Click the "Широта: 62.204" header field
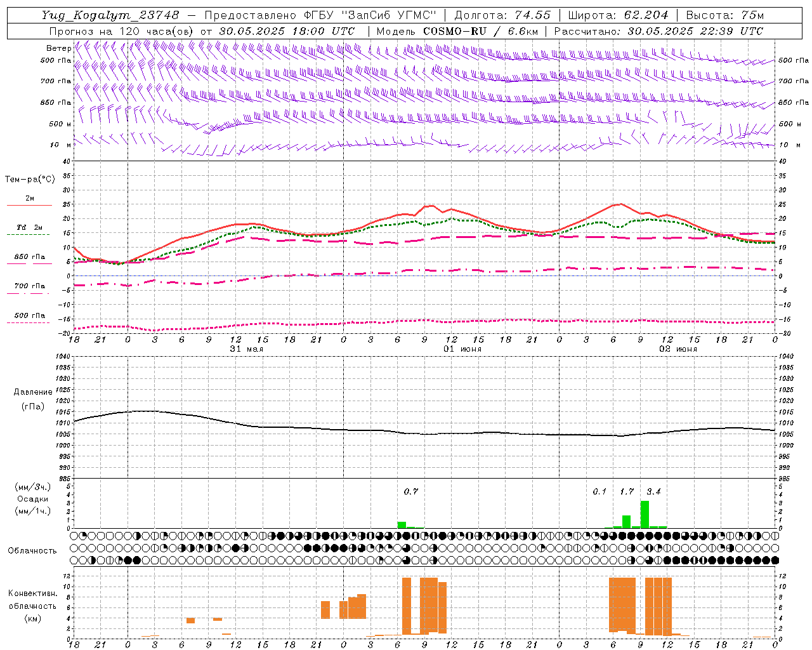This screenshot has width=812, height=650. [x=619, y=15]
